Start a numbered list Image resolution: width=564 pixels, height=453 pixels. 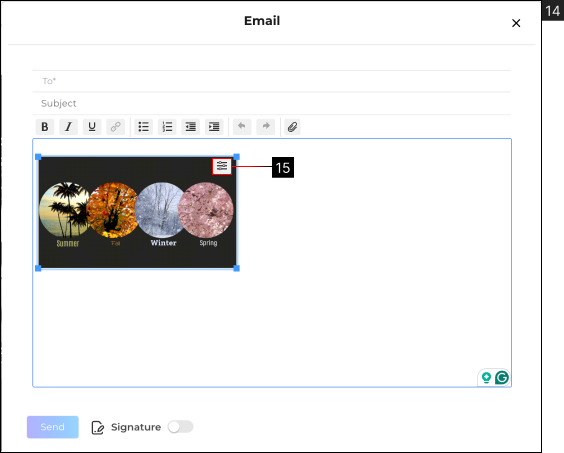click(167, 127)
